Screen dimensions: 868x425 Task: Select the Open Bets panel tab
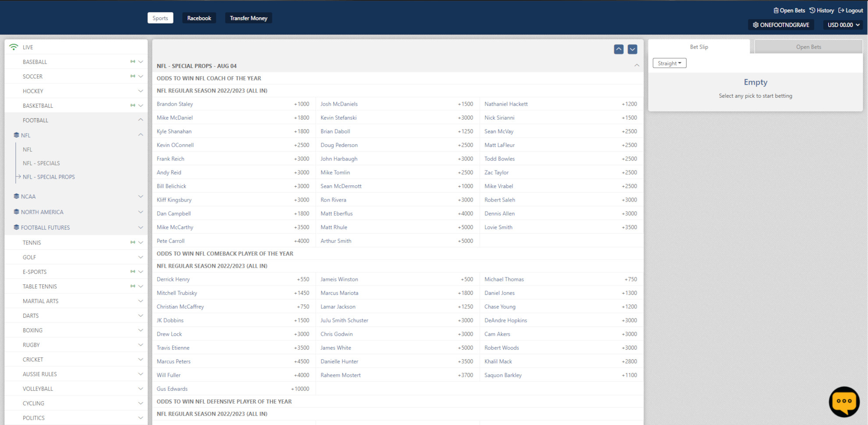[x=808, y=47]
